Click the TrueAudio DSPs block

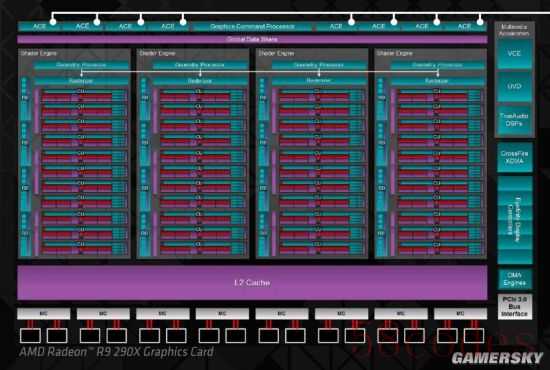coord(514,120)
